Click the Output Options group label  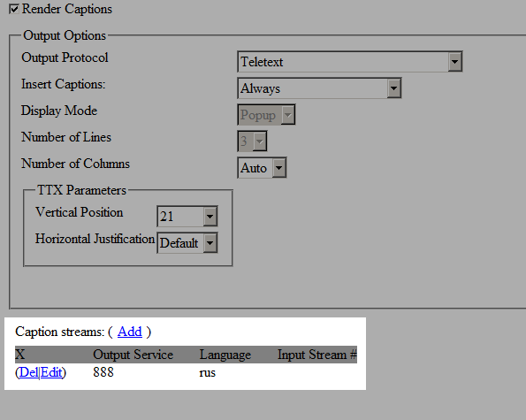point(65,35)
